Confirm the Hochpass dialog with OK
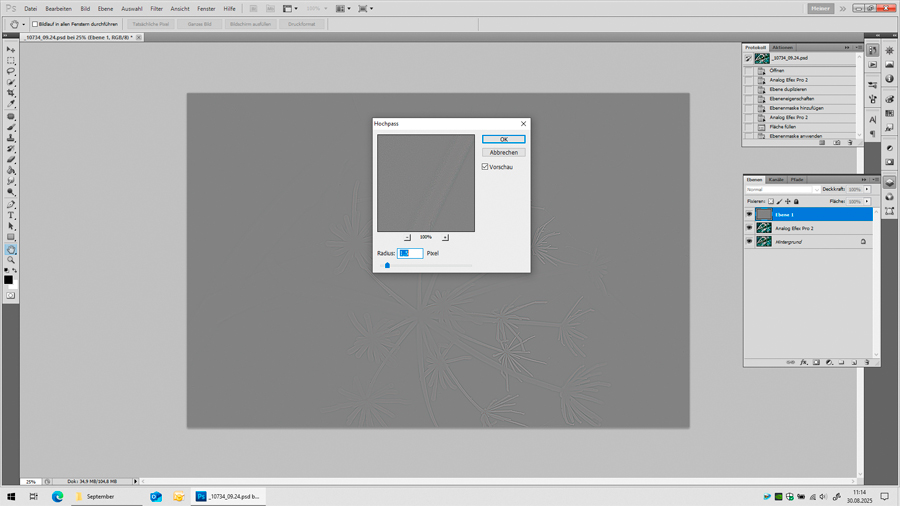Viewport: 900px width, 506px height. tap(503, 139)
